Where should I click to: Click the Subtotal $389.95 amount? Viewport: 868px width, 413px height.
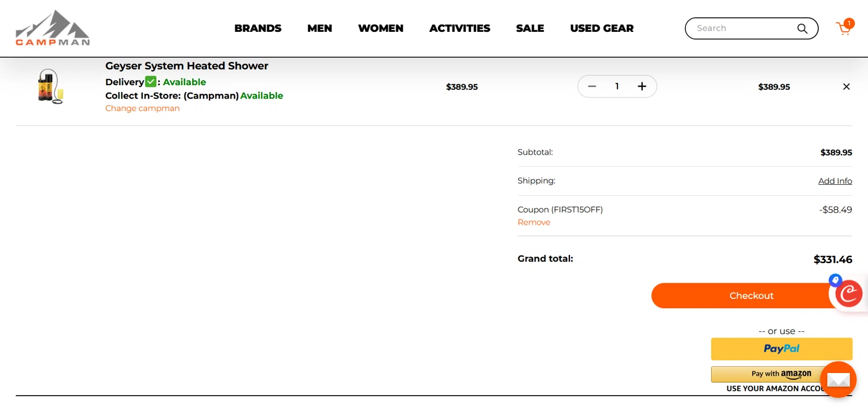836,152
